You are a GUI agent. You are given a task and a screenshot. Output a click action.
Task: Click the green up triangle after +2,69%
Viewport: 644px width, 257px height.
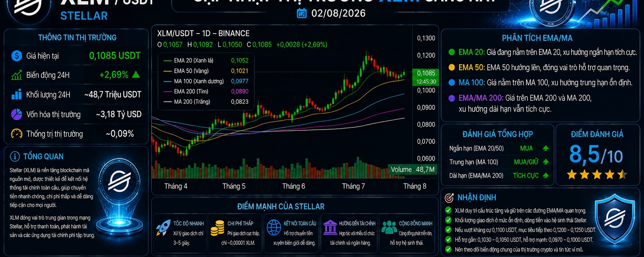pyautogui.click(x=136, y=75)
